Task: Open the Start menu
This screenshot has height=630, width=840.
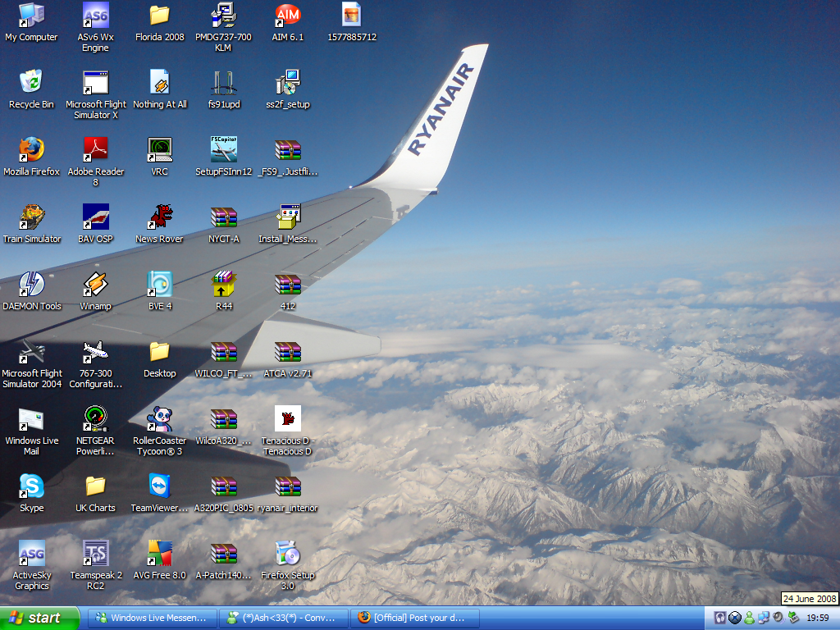Action: pyautogui.click(x=39, y=618)
